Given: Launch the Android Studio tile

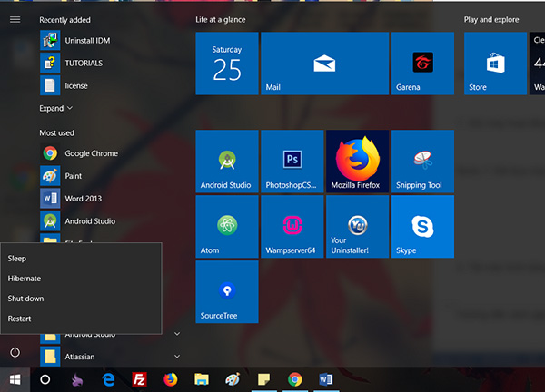Looking at the screenshot, I should pos(226,162).
